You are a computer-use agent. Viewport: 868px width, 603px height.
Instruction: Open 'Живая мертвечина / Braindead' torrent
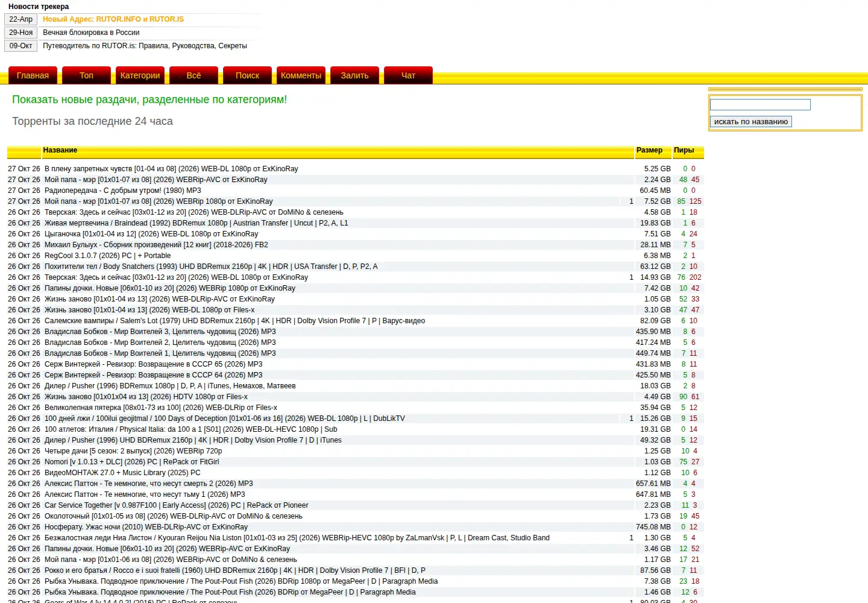click(x=197, y=223)
